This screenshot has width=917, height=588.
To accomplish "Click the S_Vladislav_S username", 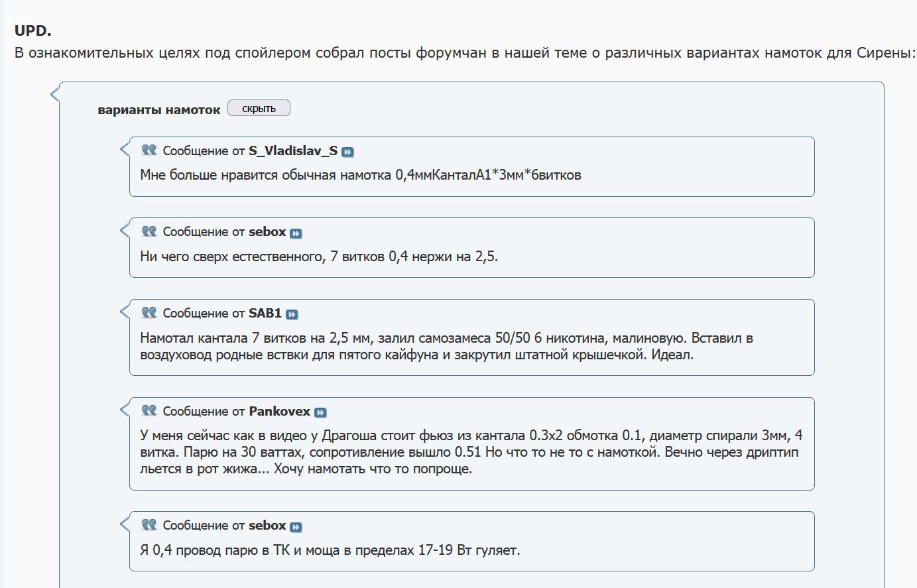I will point(293,150).
